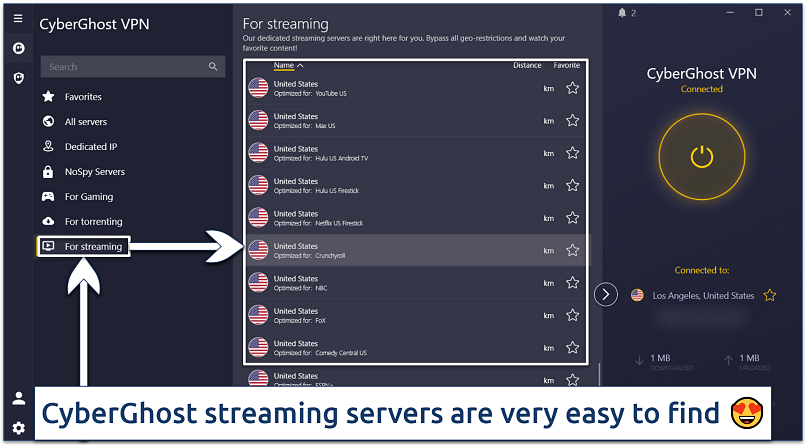Select the For streaming category
The height and width of the screenshot is (445, 806).
(x=83, y=246)
